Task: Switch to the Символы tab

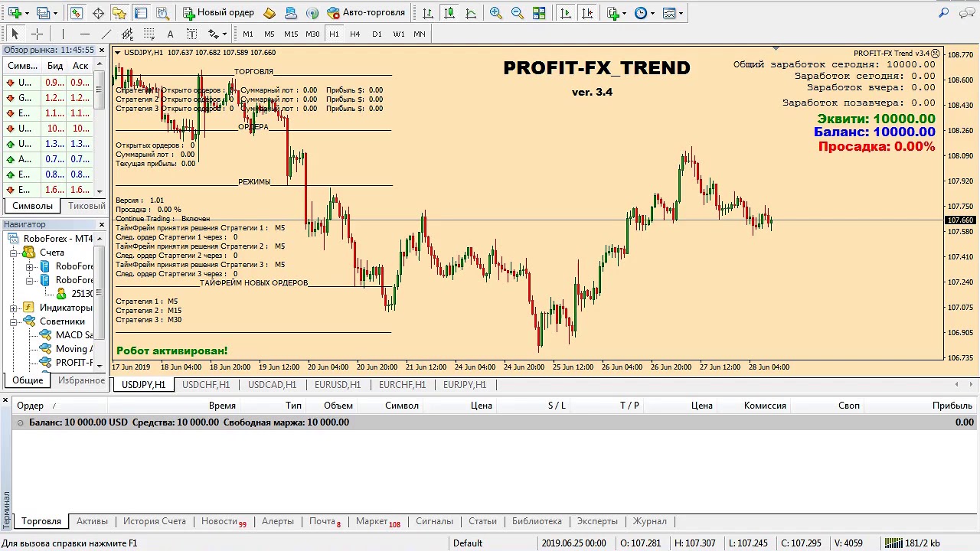Action: [x=33, y=206]
